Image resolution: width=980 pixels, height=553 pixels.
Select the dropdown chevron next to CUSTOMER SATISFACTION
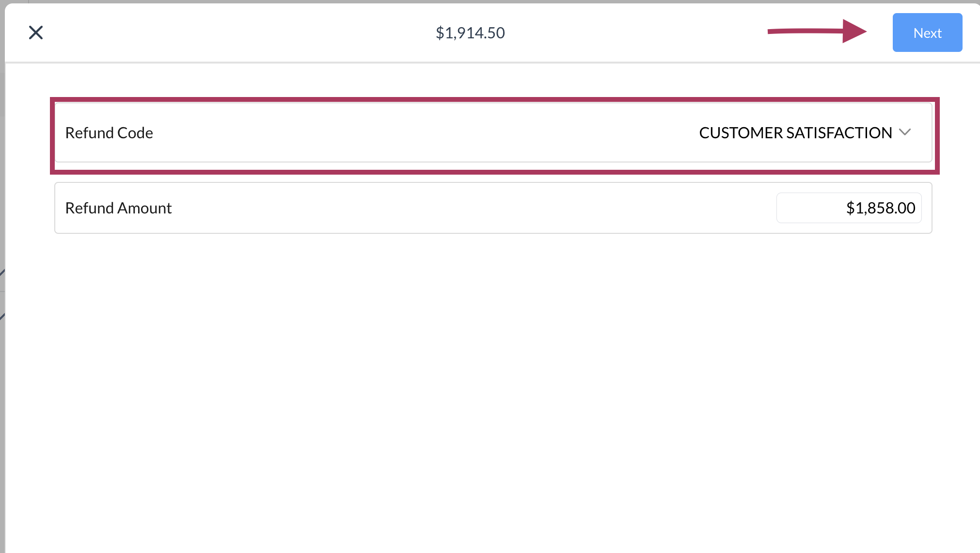[905, 132]
